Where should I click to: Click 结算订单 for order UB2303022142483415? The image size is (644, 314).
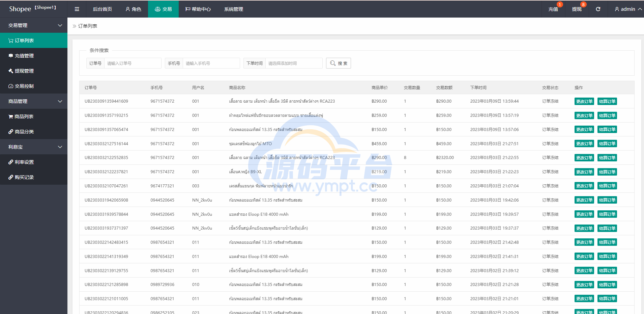[x=607, y=242]
